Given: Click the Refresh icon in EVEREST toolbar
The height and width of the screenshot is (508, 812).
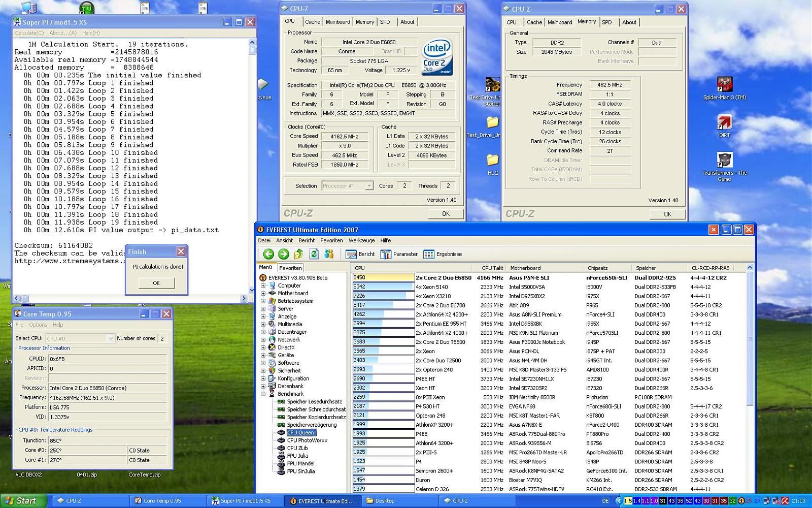Looking at the screenshot, I should click(314, 253).
